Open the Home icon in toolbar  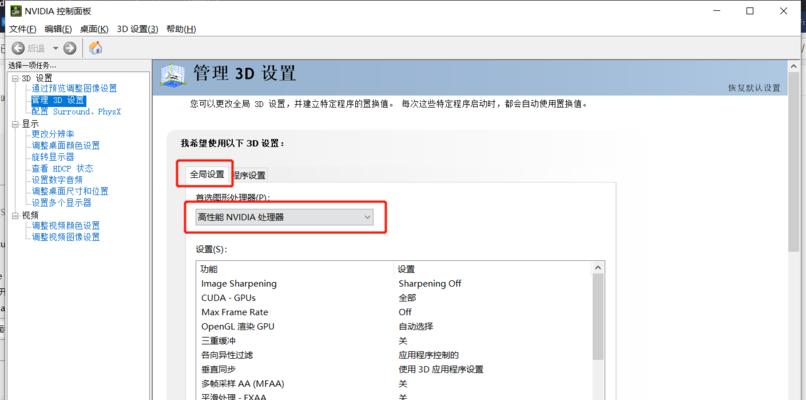[96, 48]
